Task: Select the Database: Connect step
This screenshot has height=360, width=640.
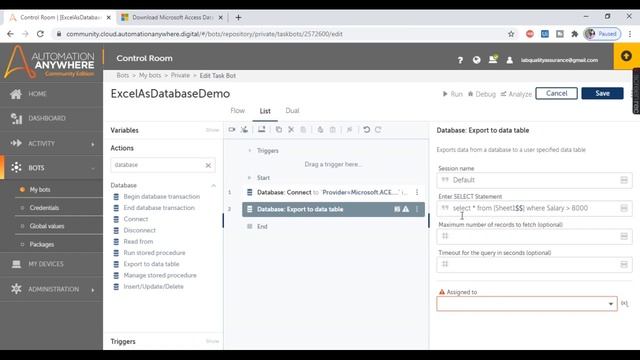Action: [333, 192]
